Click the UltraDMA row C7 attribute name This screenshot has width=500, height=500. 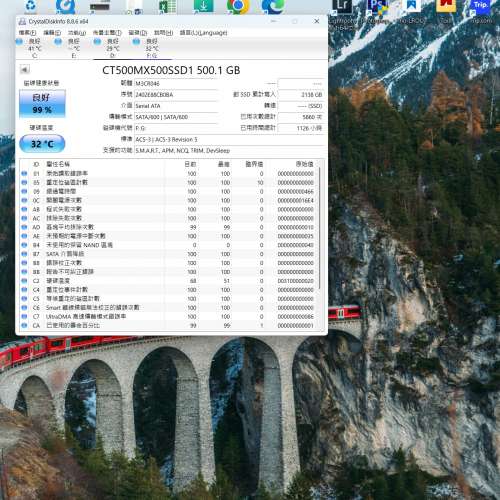[86, 316]
